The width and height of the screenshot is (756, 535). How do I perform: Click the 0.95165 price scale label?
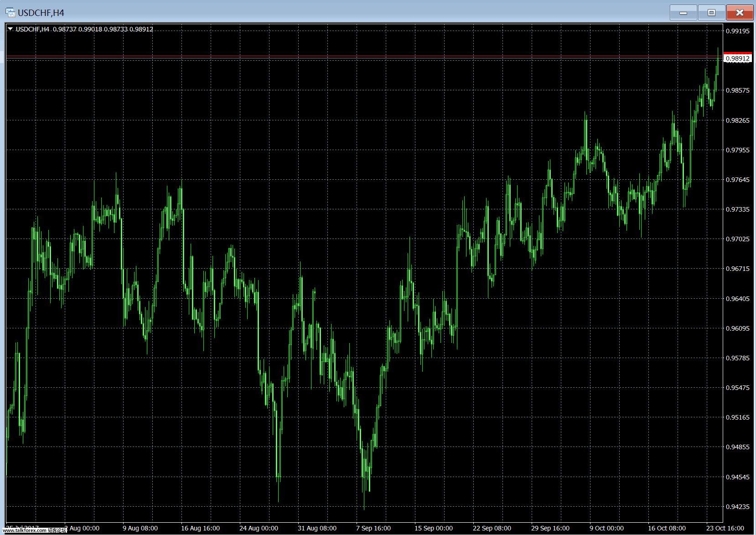[737, 417]
